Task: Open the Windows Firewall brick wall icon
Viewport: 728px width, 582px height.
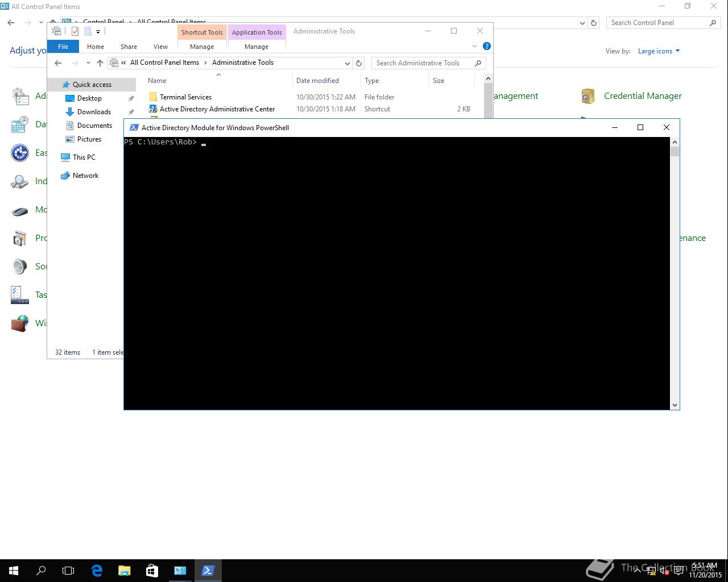Action: (x=20, y=323)
